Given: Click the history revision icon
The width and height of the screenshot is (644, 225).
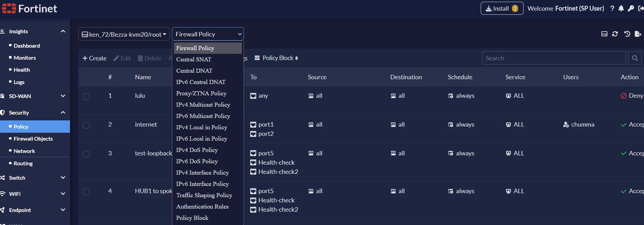Looking at the screenshot, I should pyautogui.click(x=627, y=34).
